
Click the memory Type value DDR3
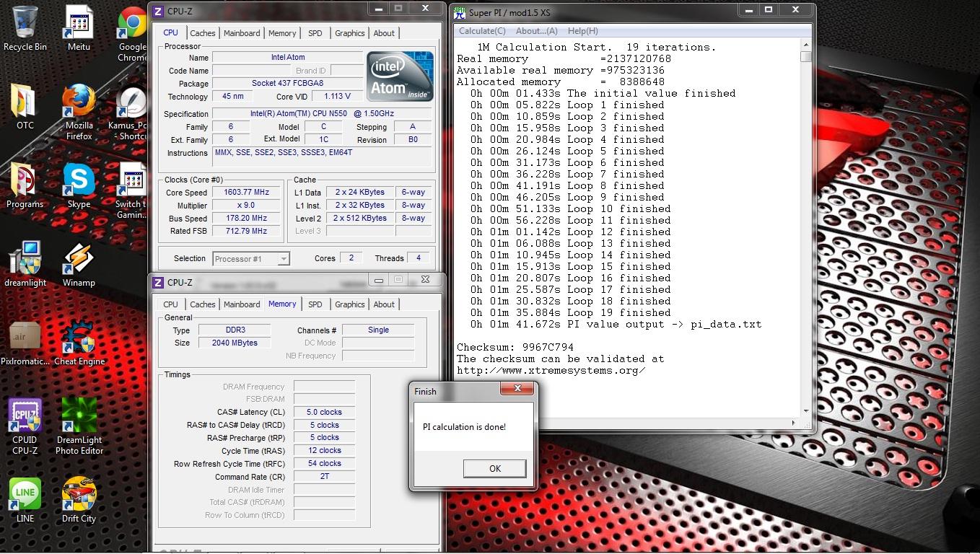pyautogui.click(x=235, y=330)
